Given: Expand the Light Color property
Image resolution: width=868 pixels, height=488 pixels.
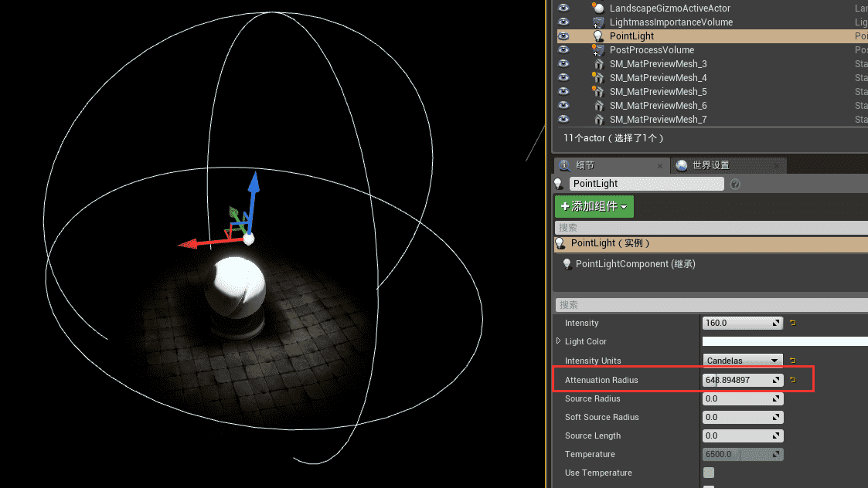Looking at the screenshot, I should point(558,341).
